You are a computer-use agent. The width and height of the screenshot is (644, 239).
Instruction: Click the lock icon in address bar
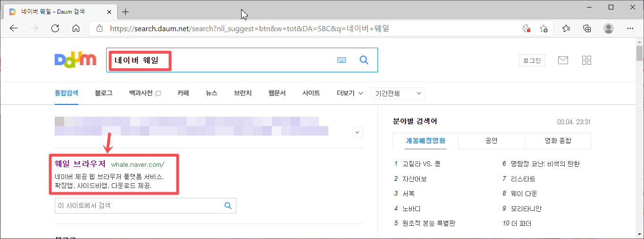coord(99,28)
